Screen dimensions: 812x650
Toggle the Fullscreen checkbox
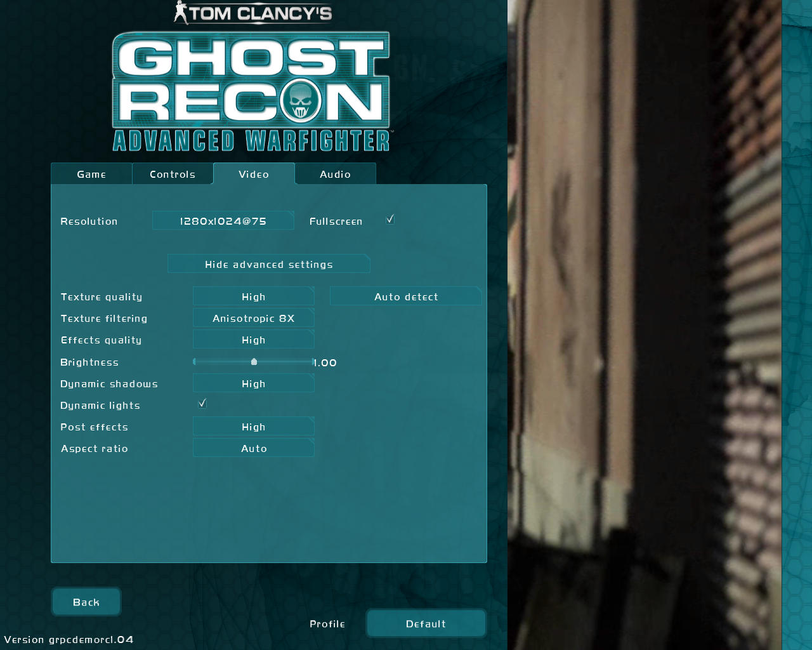tap(390, 220)
